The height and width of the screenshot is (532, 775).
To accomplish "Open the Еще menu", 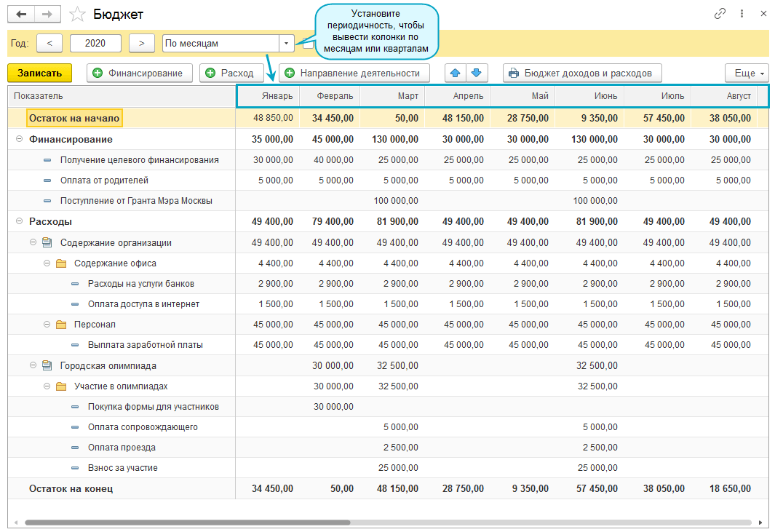I will (747, 73).
